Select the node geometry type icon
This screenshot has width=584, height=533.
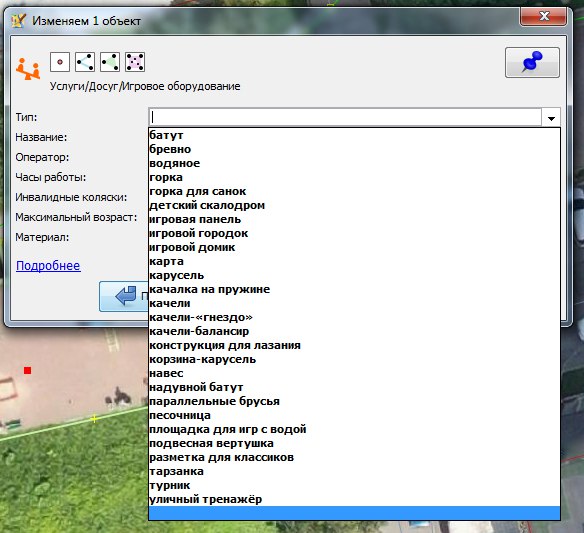[x=60, y=62]
